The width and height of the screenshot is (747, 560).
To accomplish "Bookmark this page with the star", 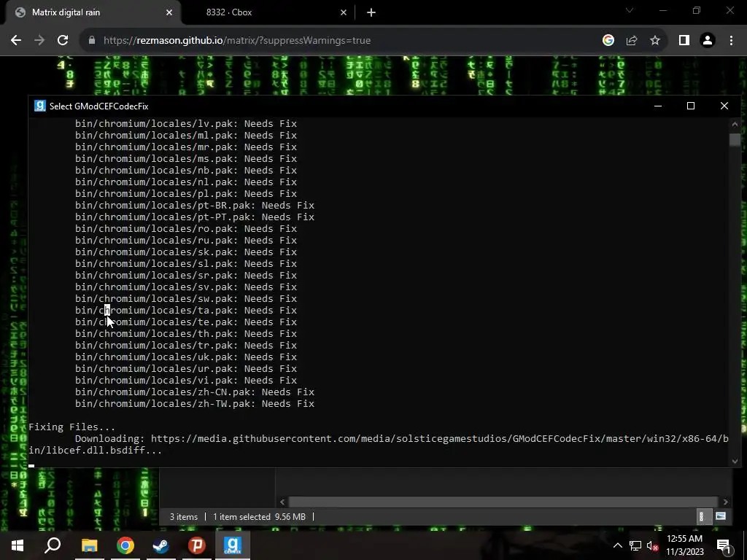I will [x=655, y=41].
